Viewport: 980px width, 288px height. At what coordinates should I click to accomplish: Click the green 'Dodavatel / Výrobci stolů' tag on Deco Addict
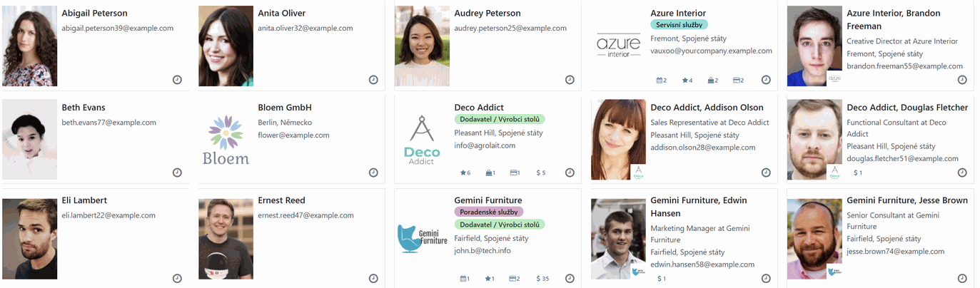pyautogui.click(x=500, y=119)
